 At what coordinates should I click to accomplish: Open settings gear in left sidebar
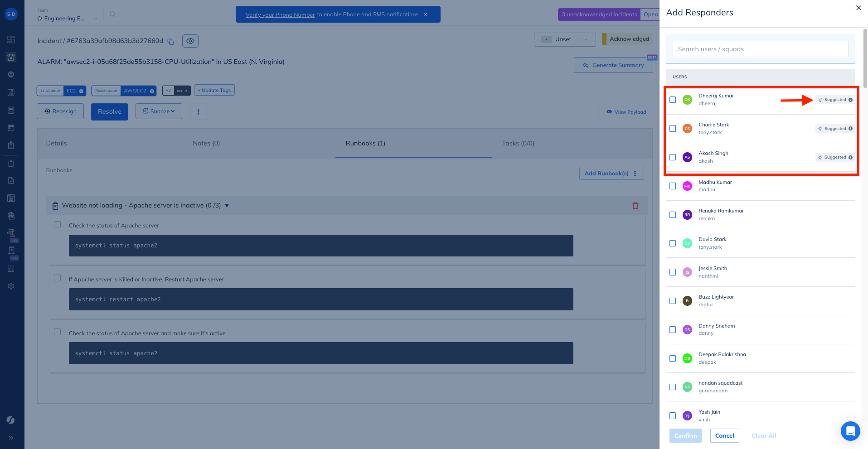(x=11, y=286)
